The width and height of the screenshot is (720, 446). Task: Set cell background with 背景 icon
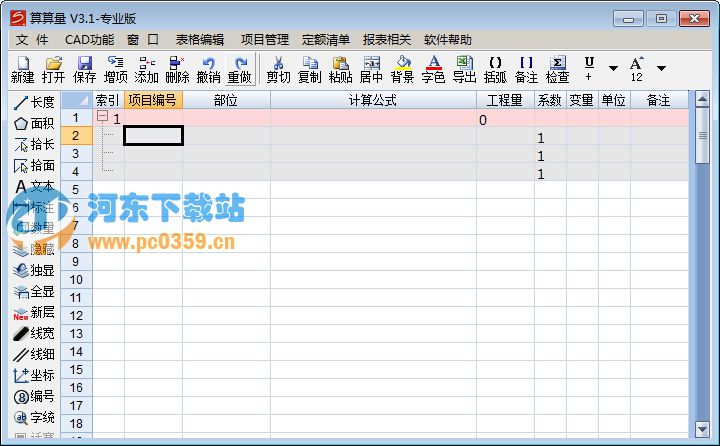(x=403, y=69)
